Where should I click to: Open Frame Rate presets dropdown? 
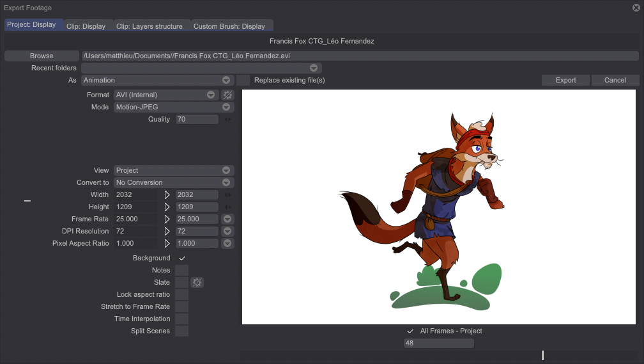point(227,219)
